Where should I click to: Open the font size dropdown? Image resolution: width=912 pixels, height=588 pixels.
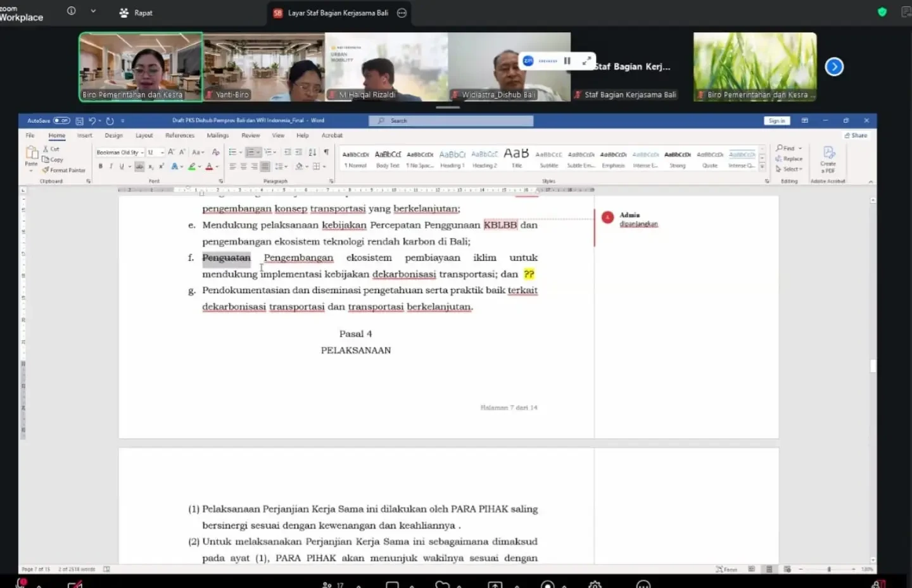coord(162,153)
